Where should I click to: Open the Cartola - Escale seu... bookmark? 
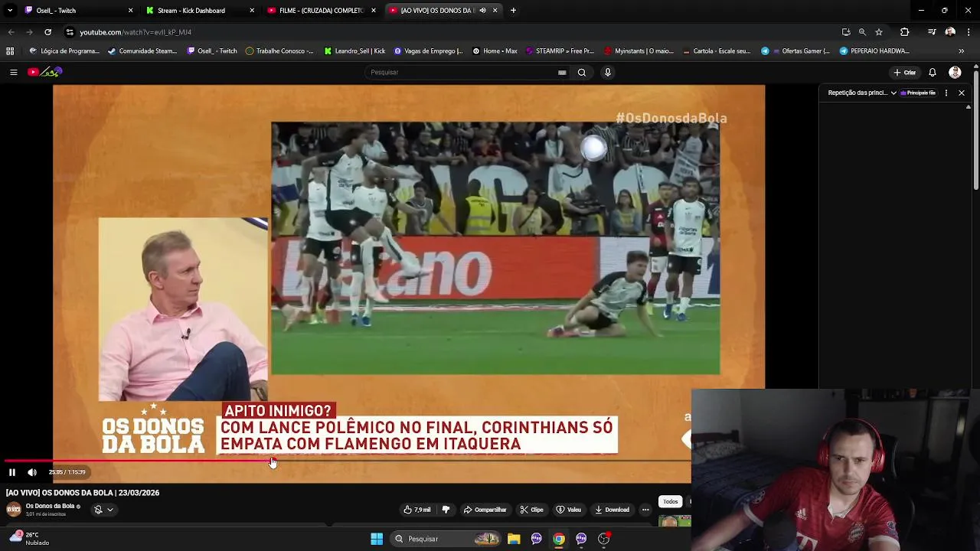pyautogui.click(x=717, y=51)
